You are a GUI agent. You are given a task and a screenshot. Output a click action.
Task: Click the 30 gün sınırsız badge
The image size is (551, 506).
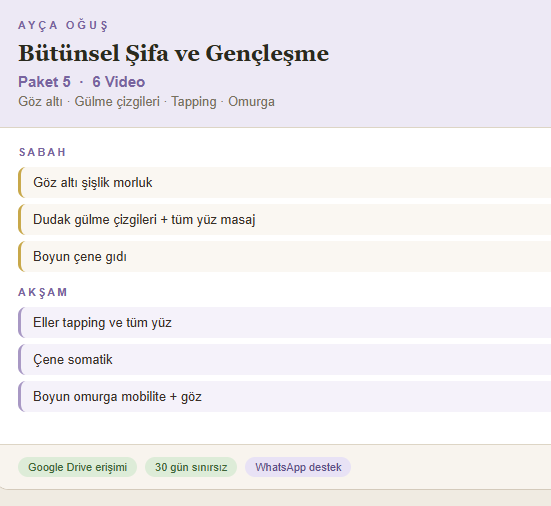click(191, 467)
